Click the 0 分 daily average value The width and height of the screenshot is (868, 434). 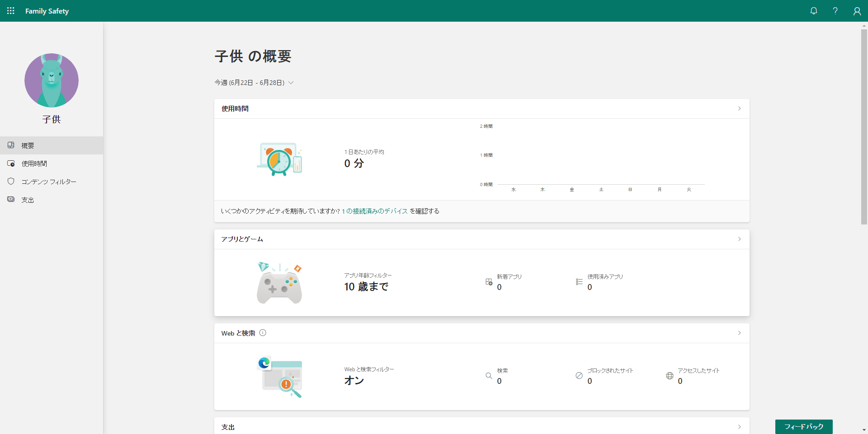point(354,163)
